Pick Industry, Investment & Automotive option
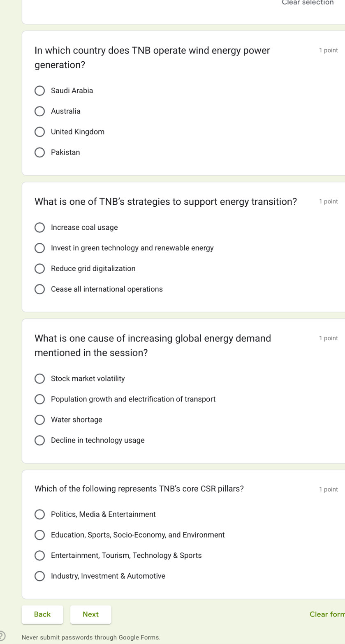The width and height of the screenshot is (345, 644). tap(39, 576)
